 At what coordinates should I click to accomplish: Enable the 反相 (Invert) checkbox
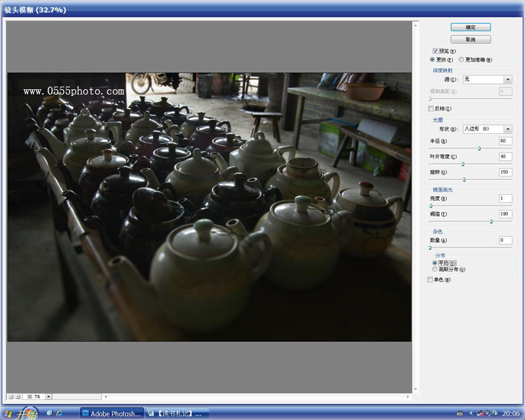[x=430, y=108]
